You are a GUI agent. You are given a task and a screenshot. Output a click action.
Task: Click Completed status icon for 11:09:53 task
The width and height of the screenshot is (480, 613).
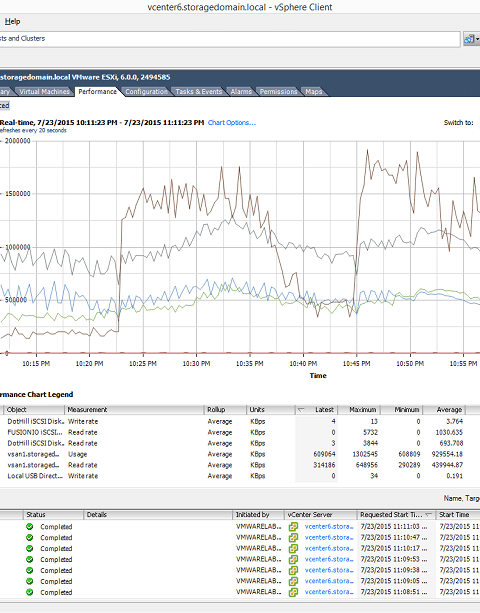click(x=30, y=559)
